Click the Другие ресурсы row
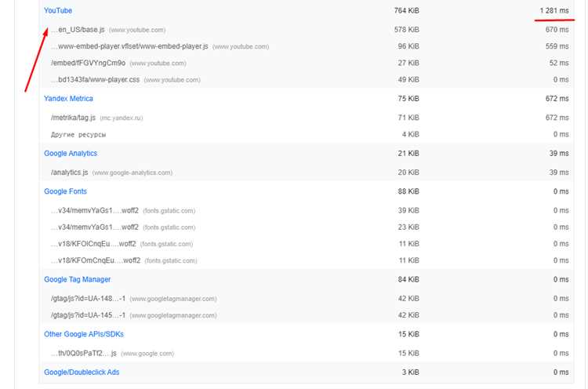The height and width of the screenshot is (389, 588). 306,134
